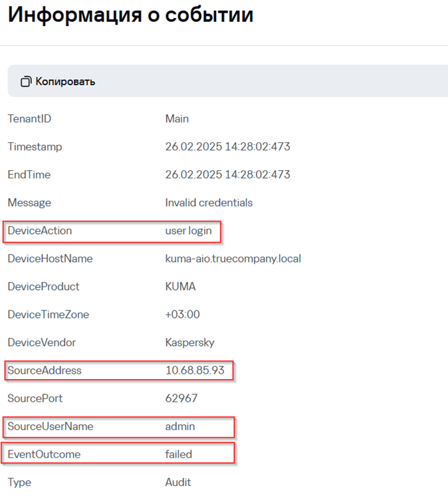
Task: Click the EndTime field value
Action: (x=227, y=174)
